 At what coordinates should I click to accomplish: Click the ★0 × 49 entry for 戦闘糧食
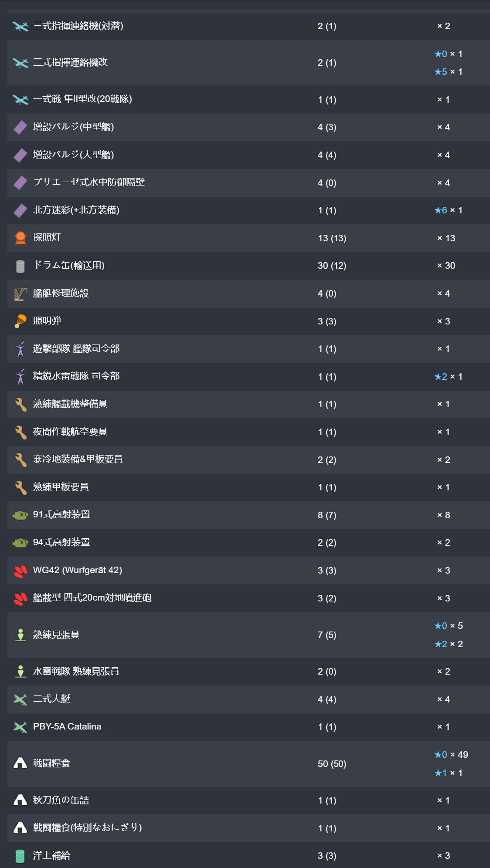(x=451, y=755)
